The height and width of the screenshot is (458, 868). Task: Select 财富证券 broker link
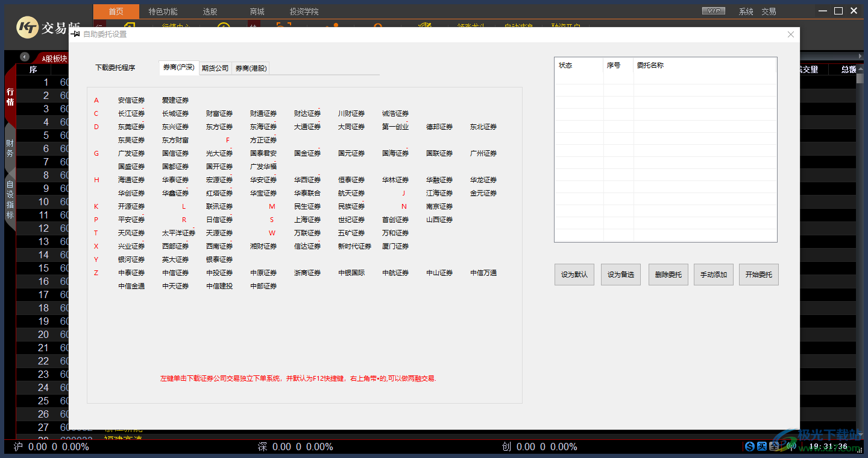point(219,113)
